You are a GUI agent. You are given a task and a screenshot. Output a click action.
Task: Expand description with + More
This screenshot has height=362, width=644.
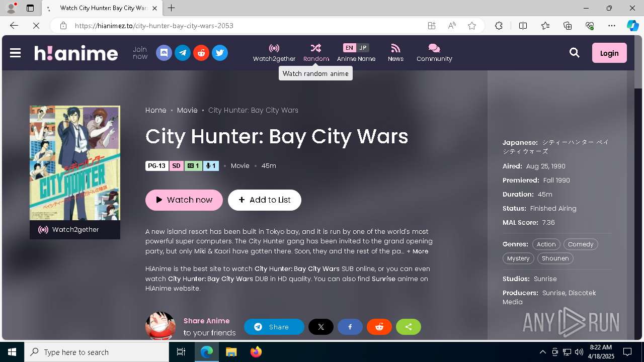(418, 251)
